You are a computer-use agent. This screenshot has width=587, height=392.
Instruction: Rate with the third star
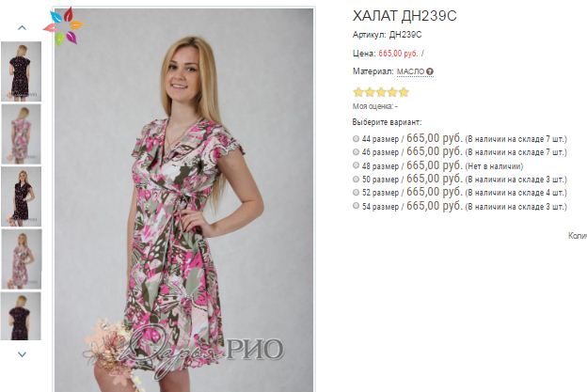click(381, 92)
